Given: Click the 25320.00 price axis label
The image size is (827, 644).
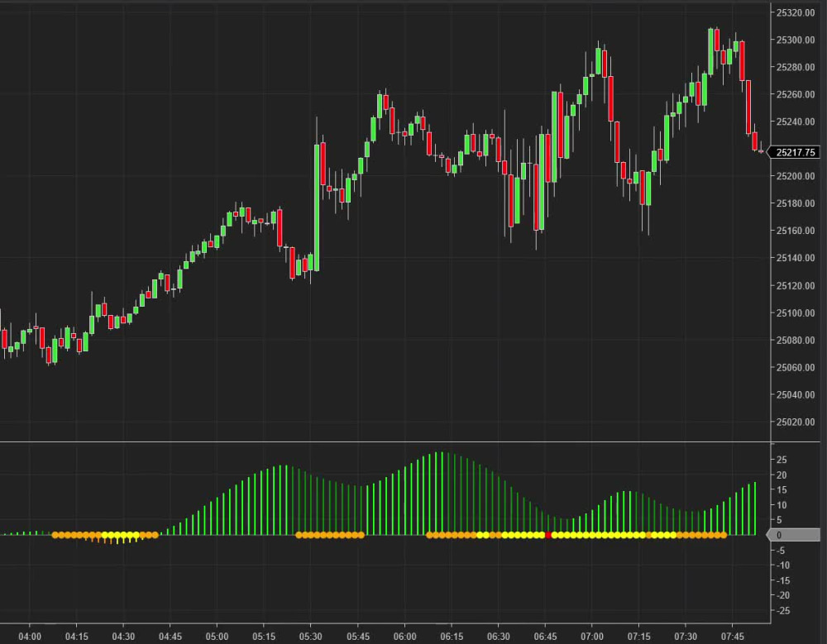Looking at the screenshot, I should 796,12.
